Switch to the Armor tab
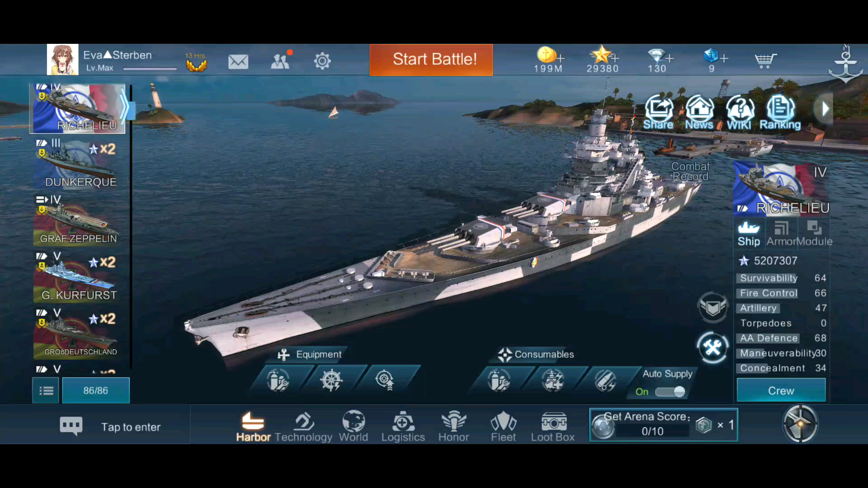868x488 pixels. [x=781, y=234]
